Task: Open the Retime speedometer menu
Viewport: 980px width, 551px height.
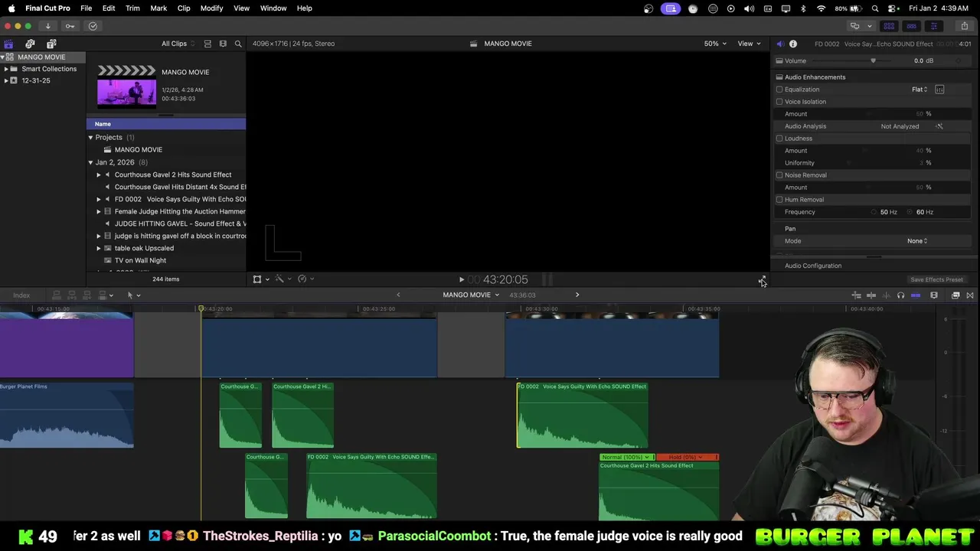Action: click(305, 279)
